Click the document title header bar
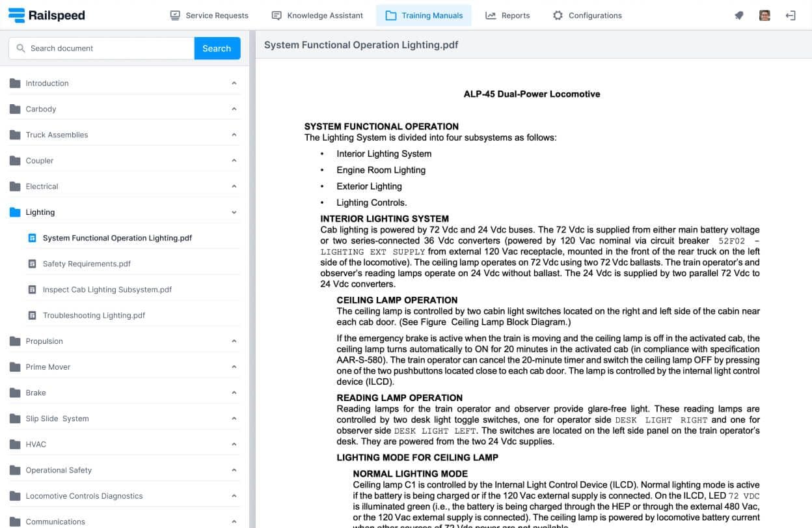The height and width of the screenshot is (528, 812). click(x=534, y=45)
